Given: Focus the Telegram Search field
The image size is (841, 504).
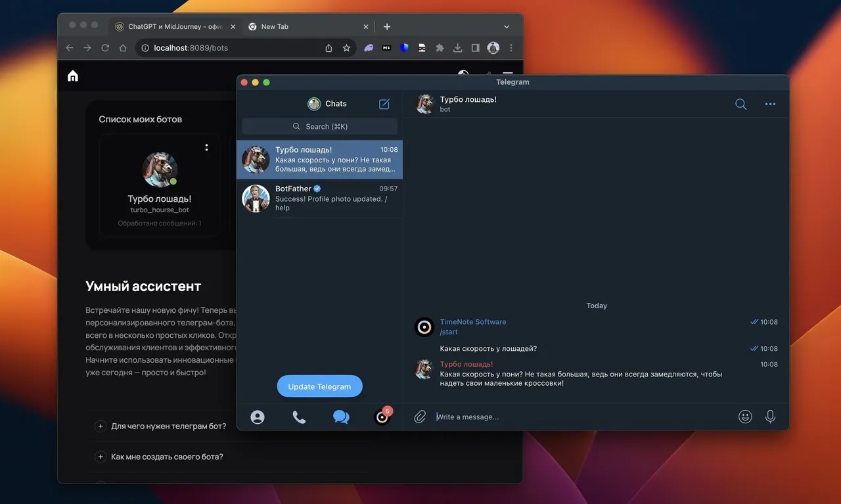Looking at the screenshot, I should click(320, 126).
